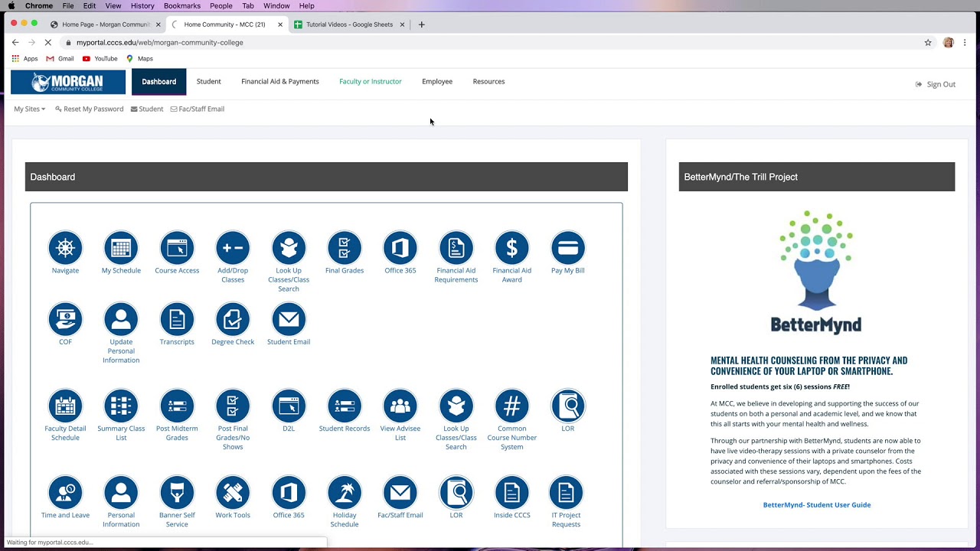Select the Dashboard navigation tab
The width and height of the screenshot is (980, 551).
point(158,82)
